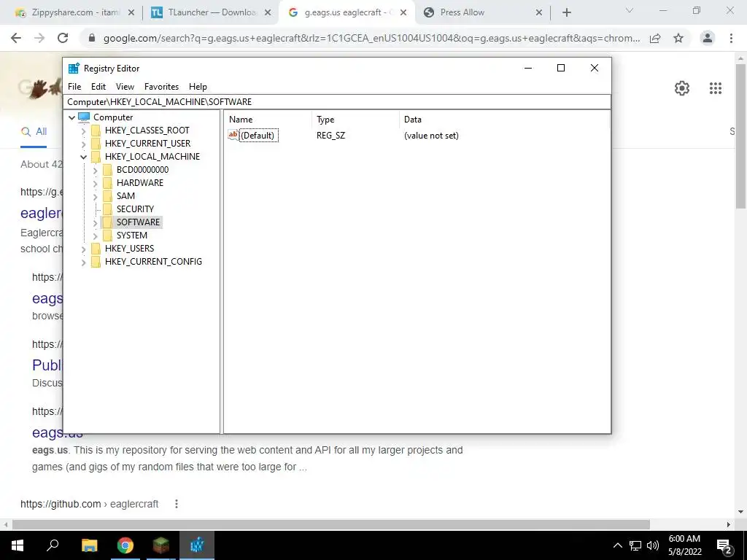Close the Zippyshare.com tab
This screenshot has width=747, height=560.
[131, 12]
